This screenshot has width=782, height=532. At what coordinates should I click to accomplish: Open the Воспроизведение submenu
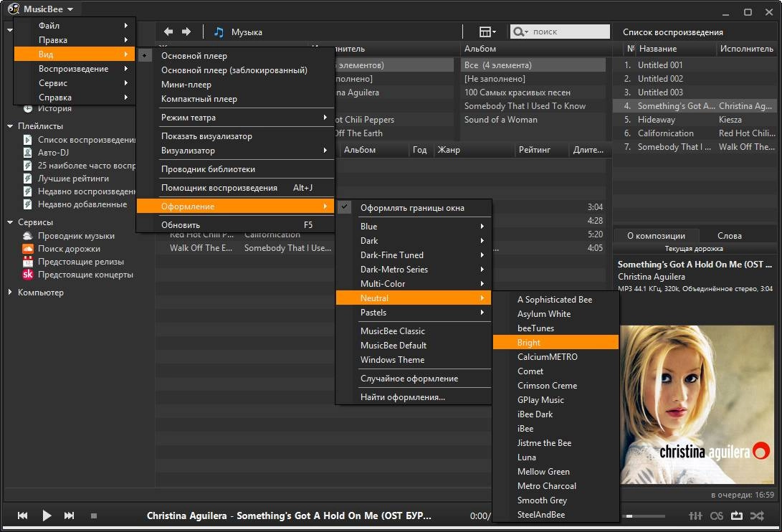[75, 68]
